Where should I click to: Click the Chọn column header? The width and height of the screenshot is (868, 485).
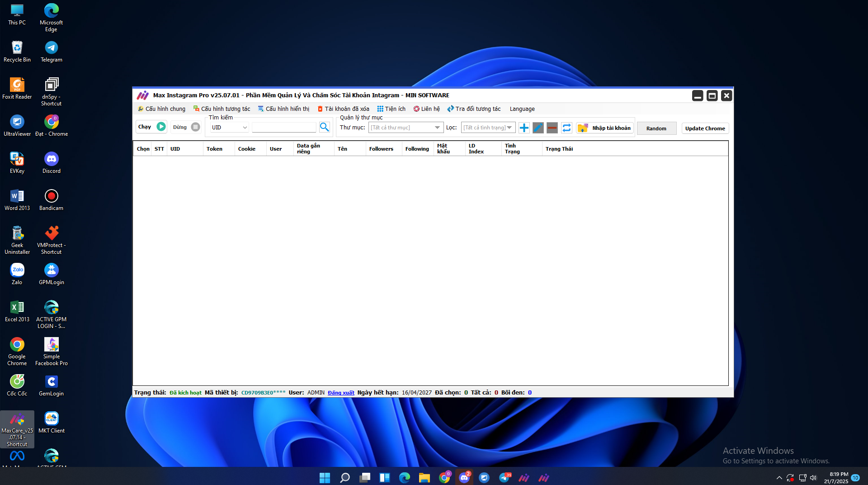(x=143, y=149)
